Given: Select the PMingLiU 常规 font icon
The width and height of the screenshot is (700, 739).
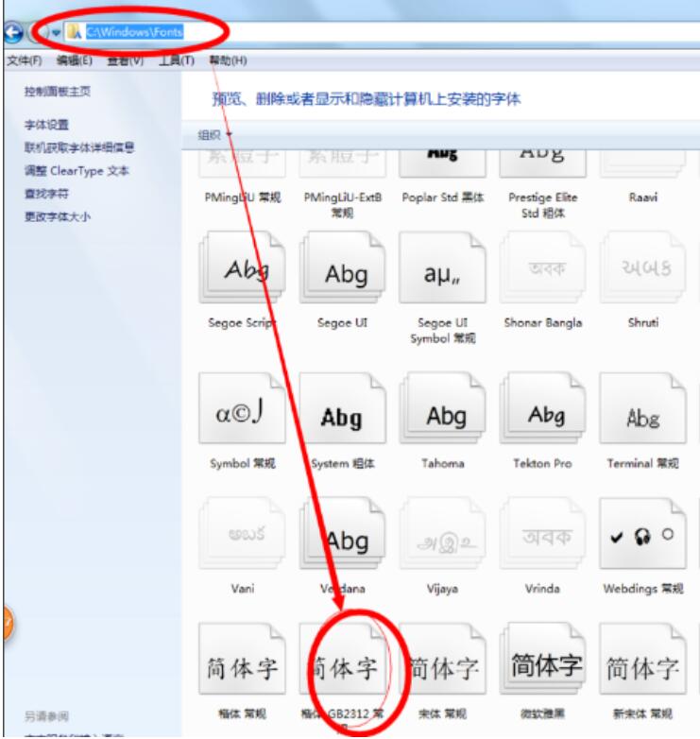Looking at the screenshot, I should coord(242,164).
